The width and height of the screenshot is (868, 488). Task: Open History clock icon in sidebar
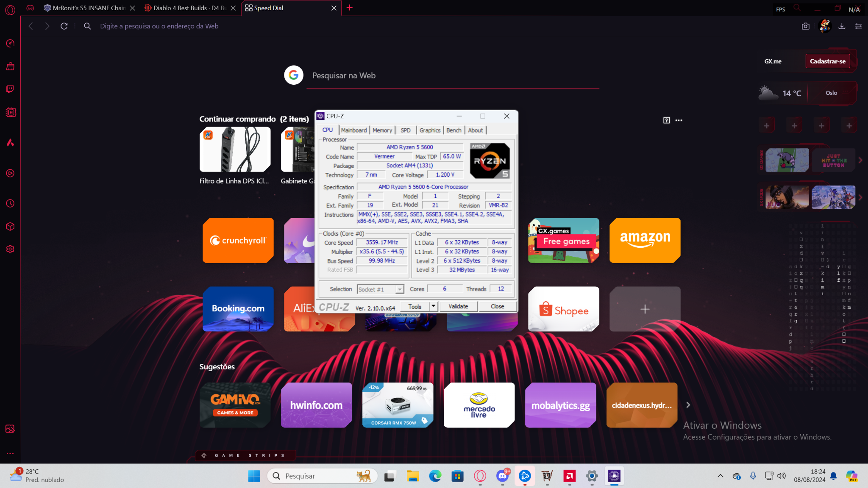click(10, 204)
